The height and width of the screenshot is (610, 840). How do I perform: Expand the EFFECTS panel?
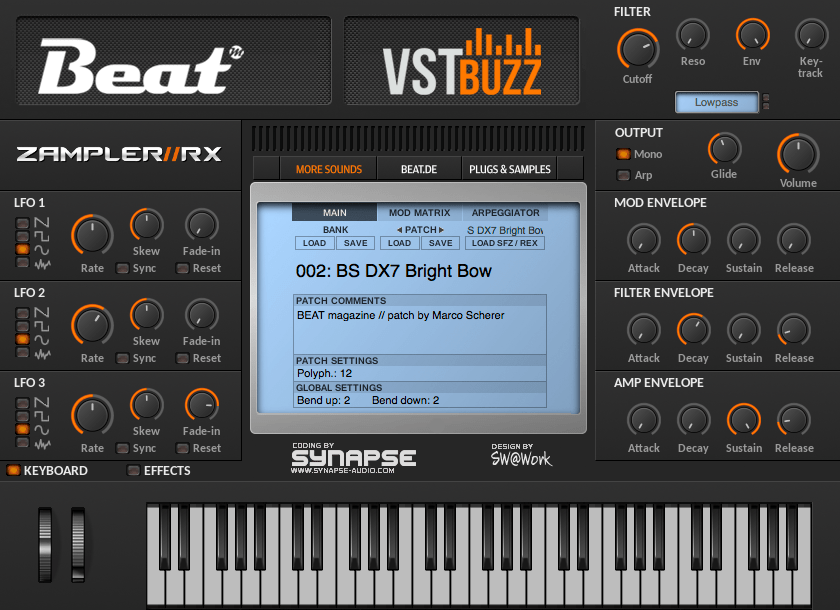[x=134, y=470]
